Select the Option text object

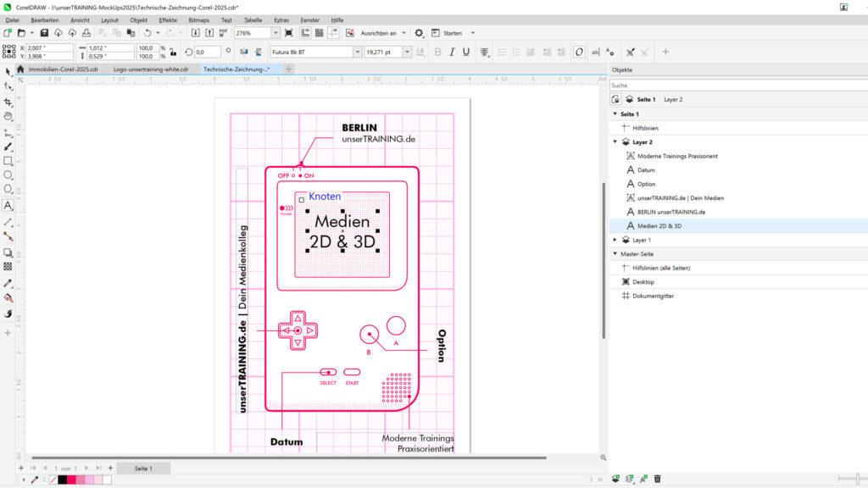[x=646, y=184]
